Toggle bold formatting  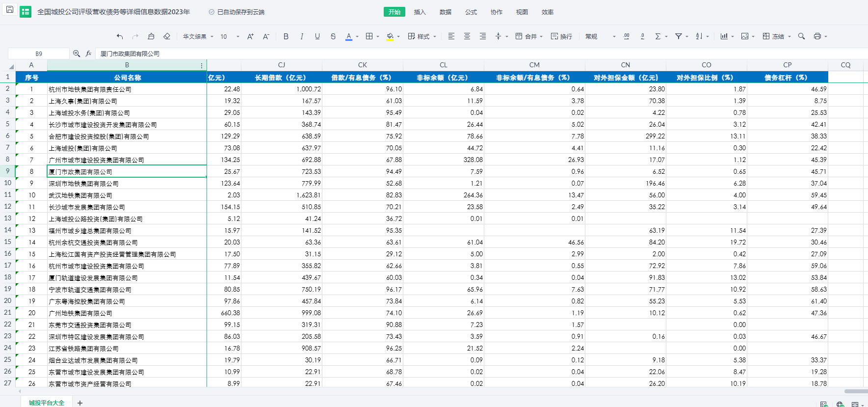tap(286, 36)
